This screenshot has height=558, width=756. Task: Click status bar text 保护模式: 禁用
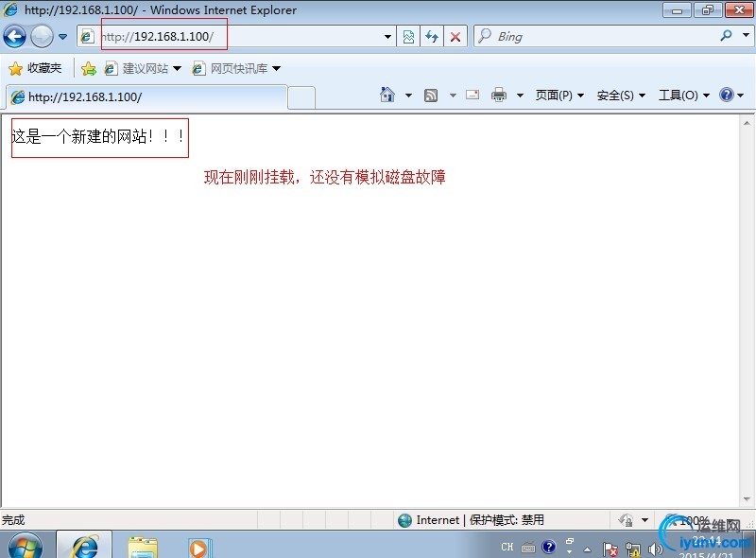(507, 520)
